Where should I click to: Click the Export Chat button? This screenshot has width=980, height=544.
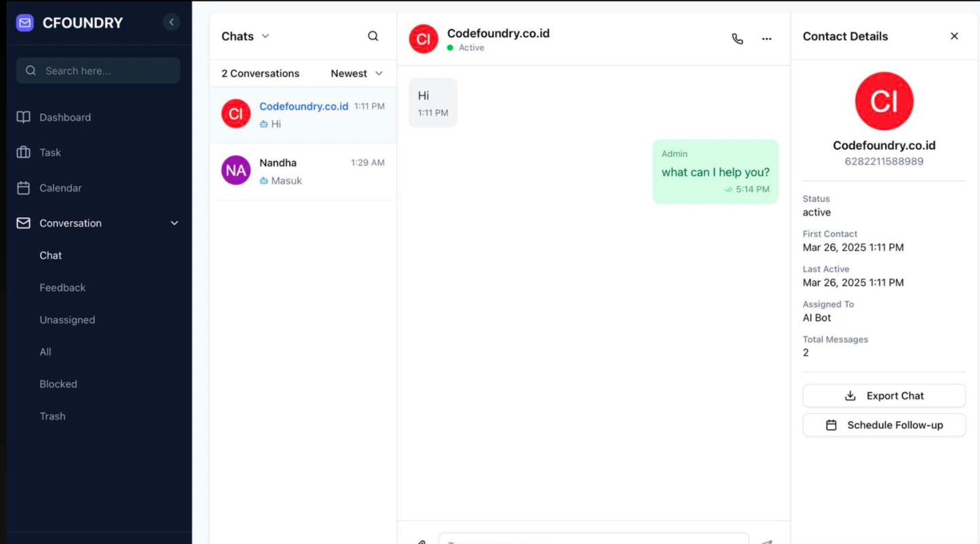(884, 395)
